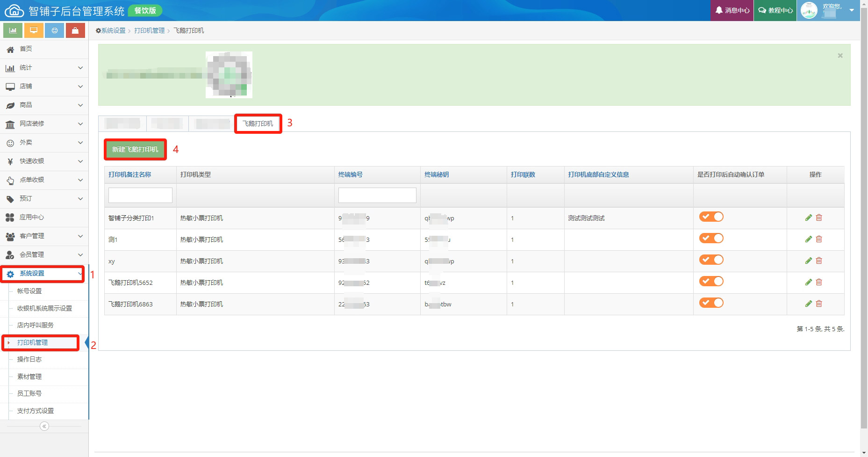The height and width of the screenshot is (457, 868).
Task: Click the red shopping bag icon button
Action: pyautogui.click(x=75, y=30)
